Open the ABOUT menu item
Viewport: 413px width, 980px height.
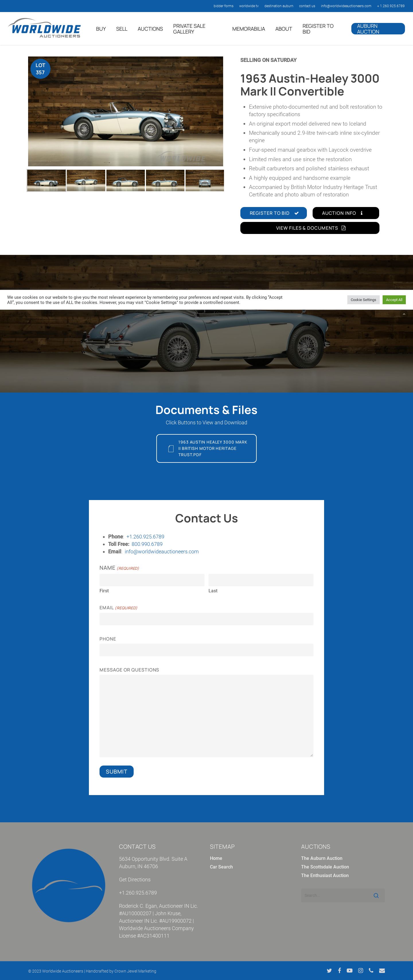coord(284,29)
